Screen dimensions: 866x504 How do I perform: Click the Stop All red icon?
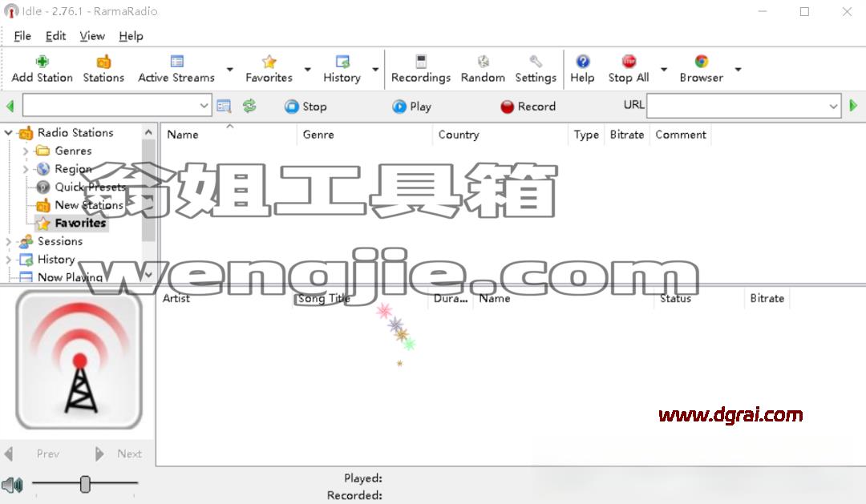coord(629,61)
